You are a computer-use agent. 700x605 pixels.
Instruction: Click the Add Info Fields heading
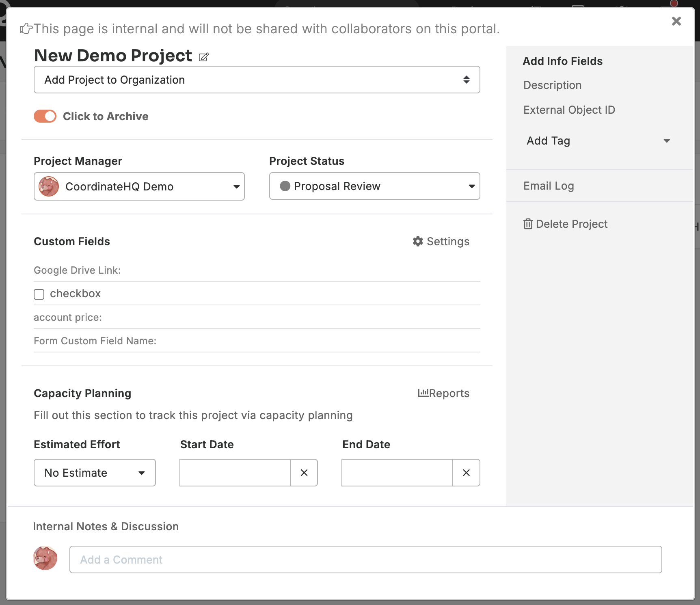tap(562, 61)
